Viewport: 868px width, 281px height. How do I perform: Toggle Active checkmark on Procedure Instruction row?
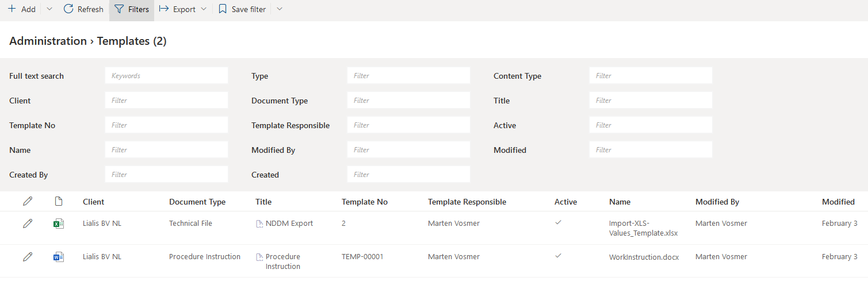click(558, 256)
